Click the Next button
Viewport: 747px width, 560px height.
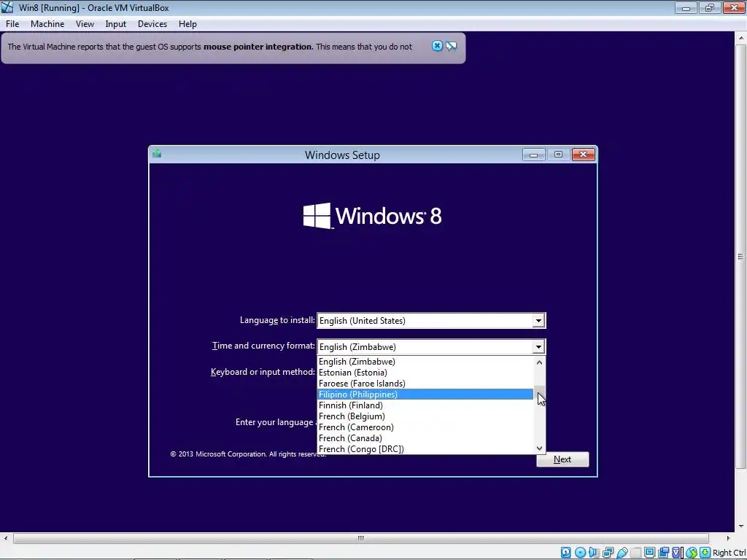[x=562, y=459]
